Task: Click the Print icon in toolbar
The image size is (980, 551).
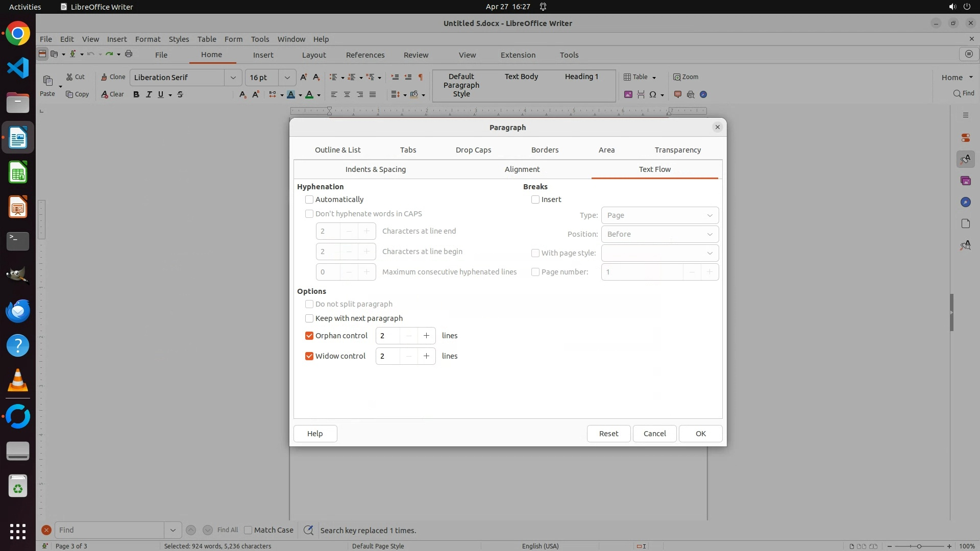Action: click(129, 54)
